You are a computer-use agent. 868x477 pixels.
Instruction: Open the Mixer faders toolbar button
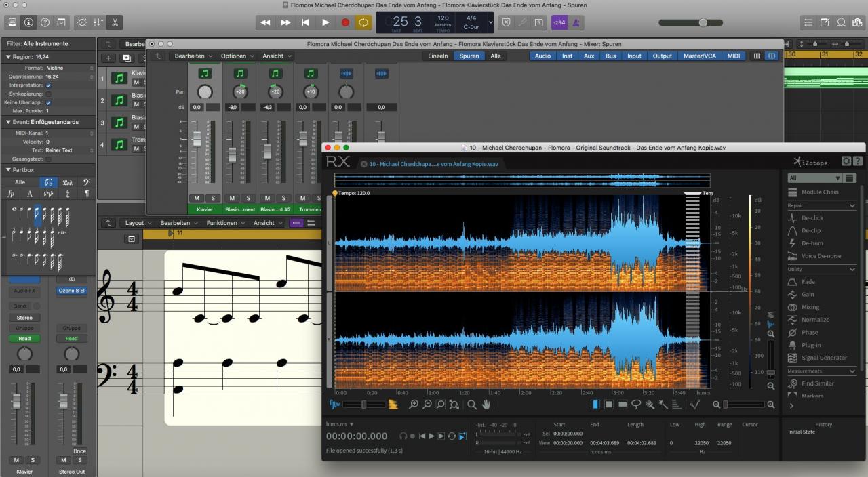(x=98, y=22)
